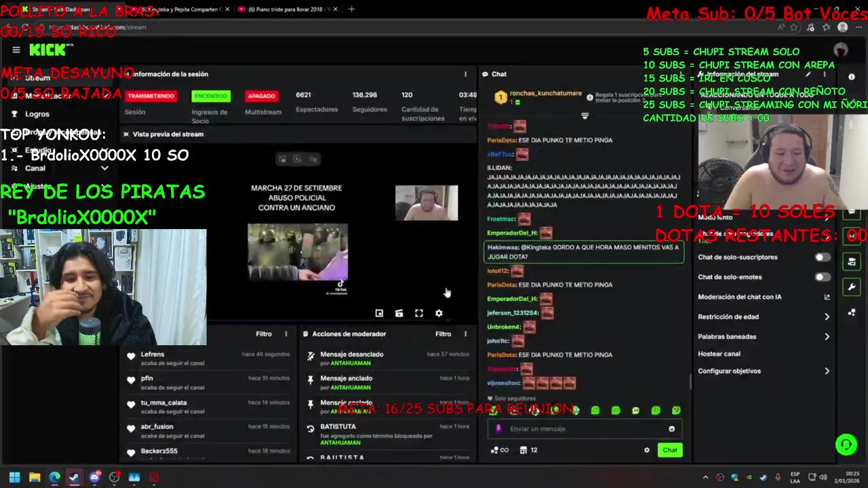868x488 pixels.
Task: Open Microsoft Edge from taskbar
Action: pos(54,477)
